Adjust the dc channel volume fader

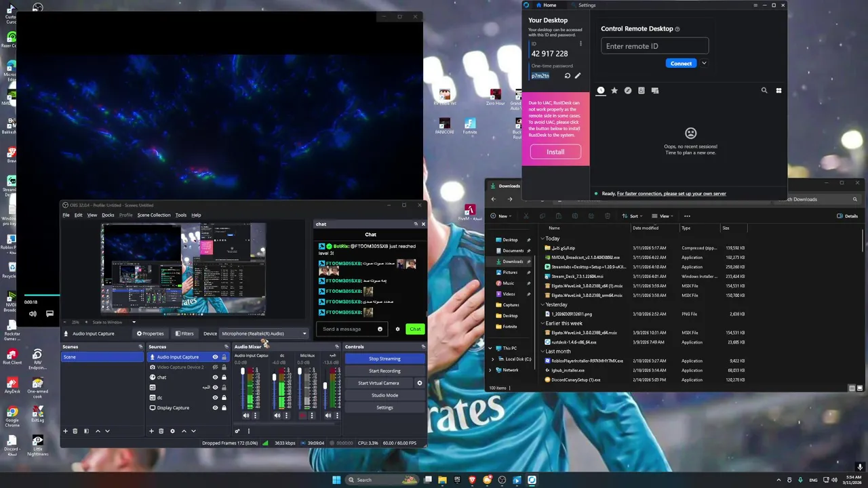click(x=275, y=378)
